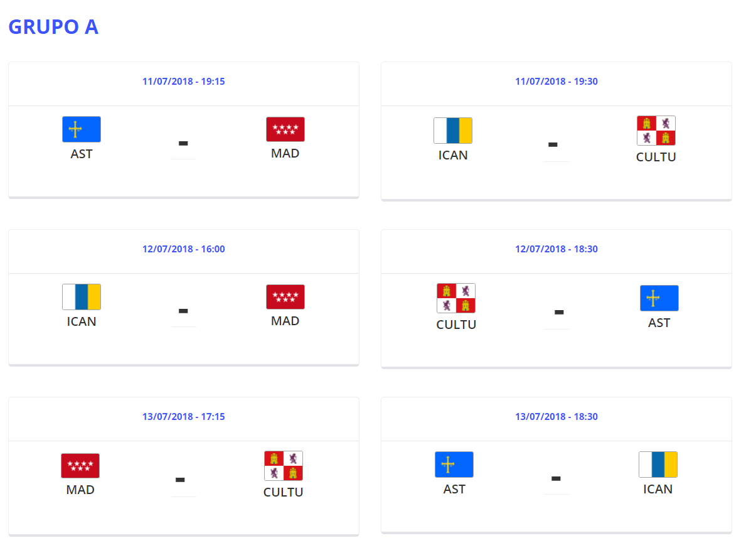
Task: Click the score dash in the 13/07 17:15 match
Action: pos(180,480)
